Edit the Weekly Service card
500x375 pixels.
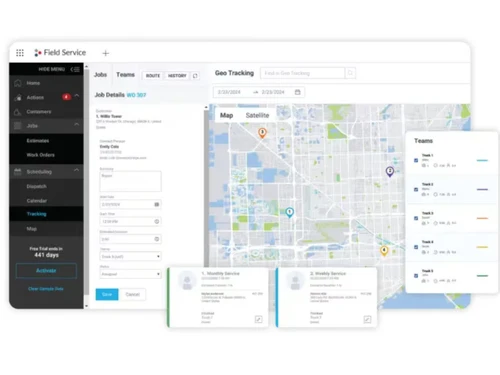tap(367, 319)
